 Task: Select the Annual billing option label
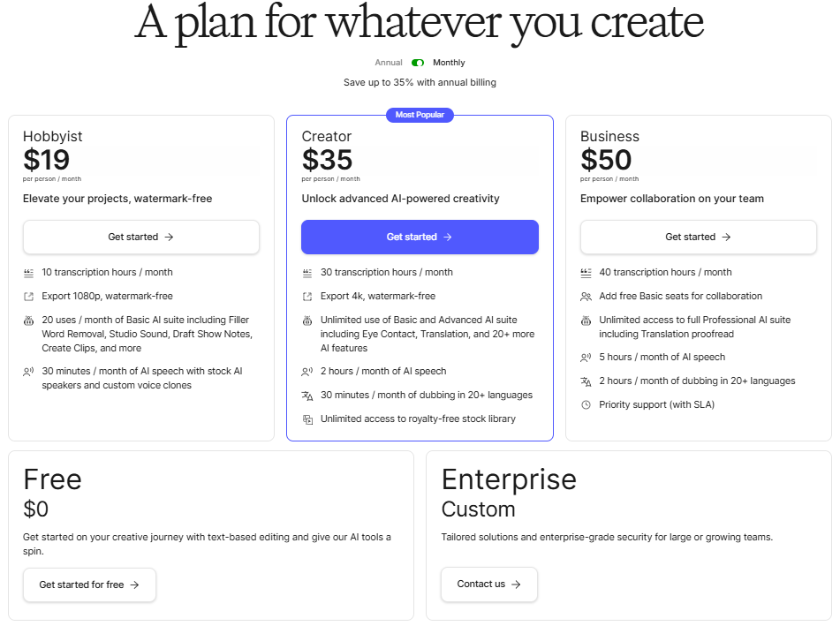coord(389,63)
